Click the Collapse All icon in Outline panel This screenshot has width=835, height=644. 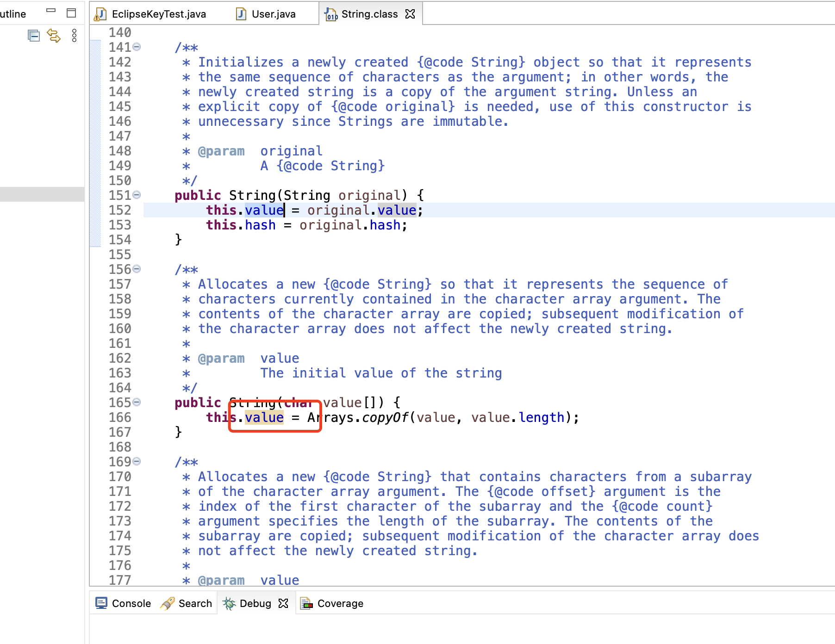[34, 36]
